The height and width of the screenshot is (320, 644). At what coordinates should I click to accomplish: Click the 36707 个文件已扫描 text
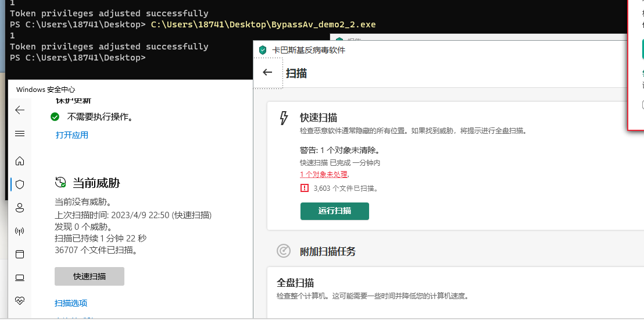[x=96, y=250]
